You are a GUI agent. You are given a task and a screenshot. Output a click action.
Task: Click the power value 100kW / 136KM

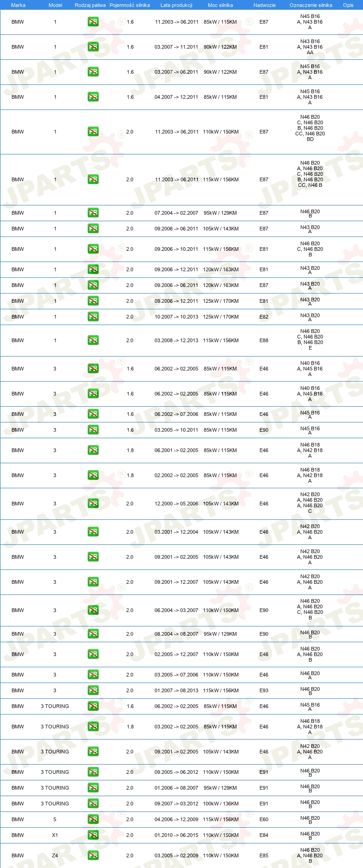220,804
